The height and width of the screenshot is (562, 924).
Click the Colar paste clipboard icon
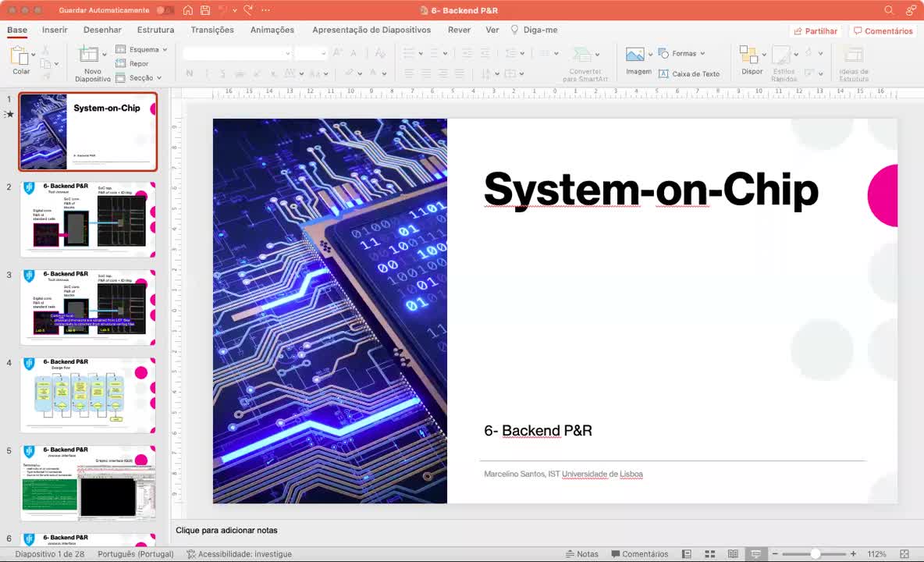click(x=20, y=56)
